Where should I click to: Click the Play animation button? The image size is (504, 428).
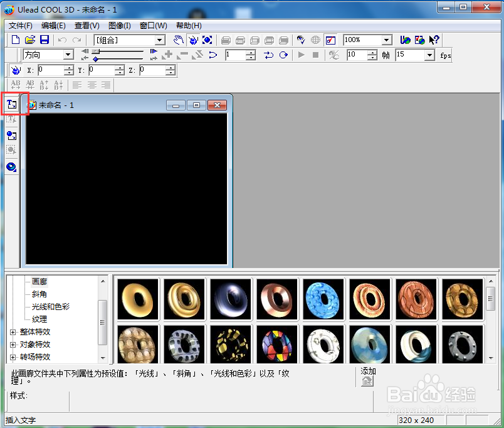pos(301,55)
